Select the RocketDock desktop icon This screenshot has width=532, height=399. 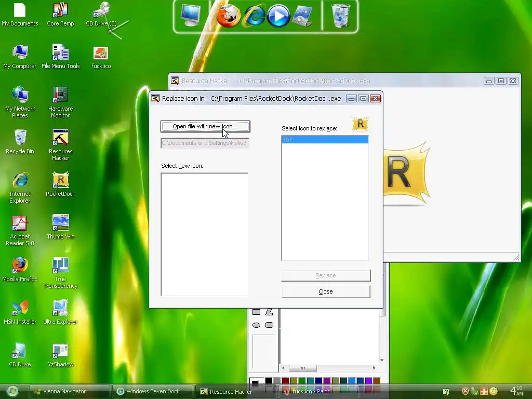point(60,185)
